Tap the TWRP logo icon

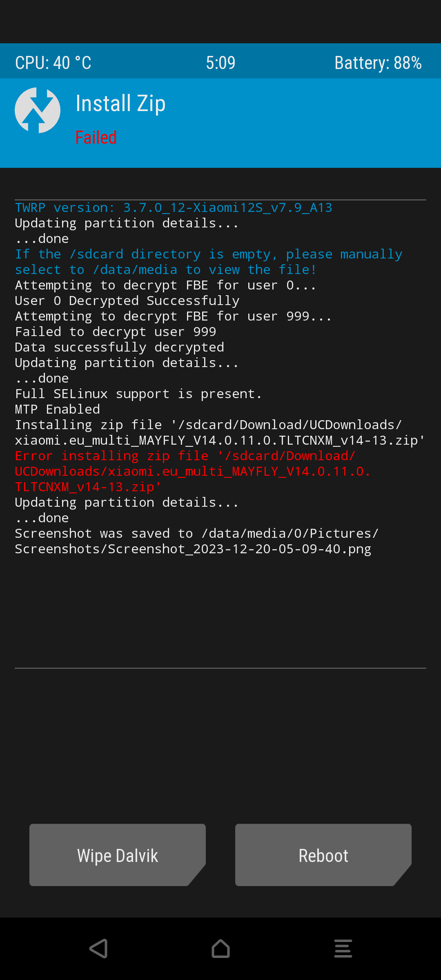click(x=38, y=110)
